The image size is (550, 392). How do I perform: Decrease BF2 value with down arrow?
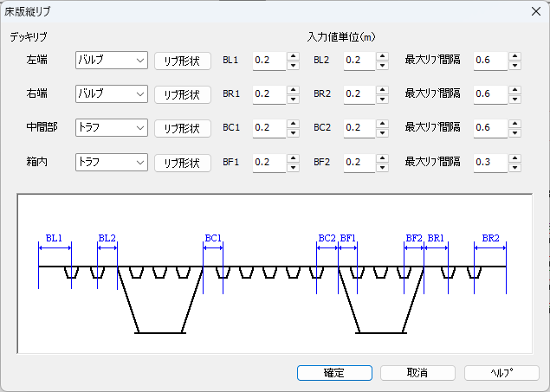coord(382,168)
